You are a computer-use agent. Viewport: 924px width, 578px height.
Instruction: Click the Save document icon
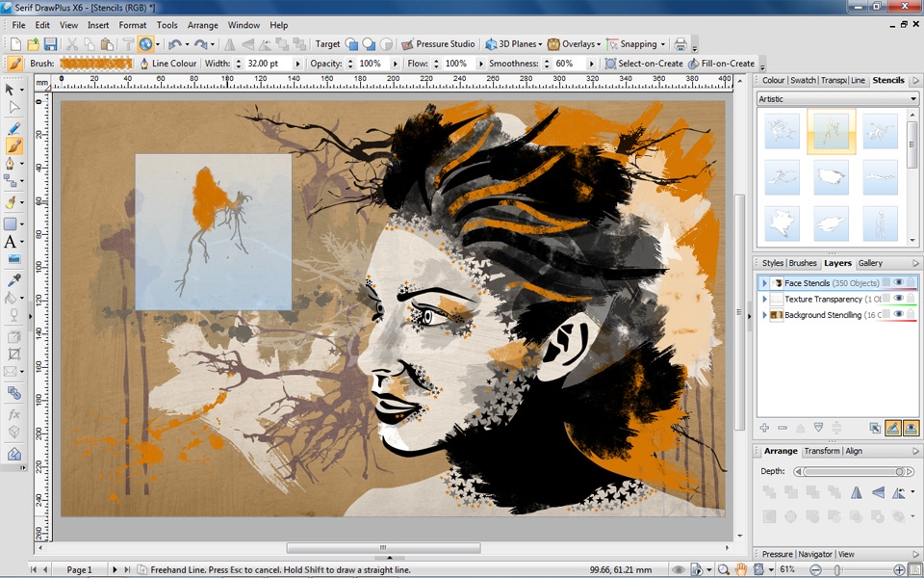pos(50,44)
